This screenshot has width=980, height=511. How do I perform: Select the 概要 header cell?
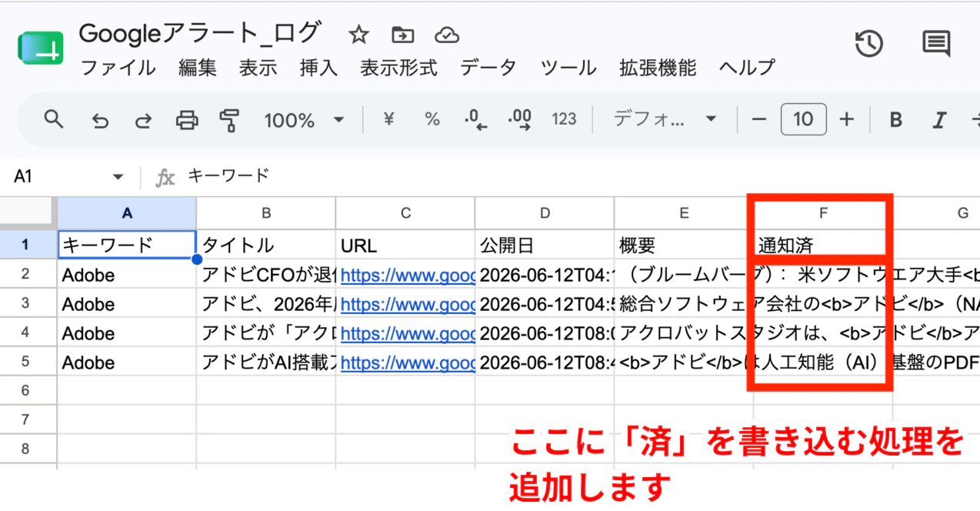[x=684, y=245]
